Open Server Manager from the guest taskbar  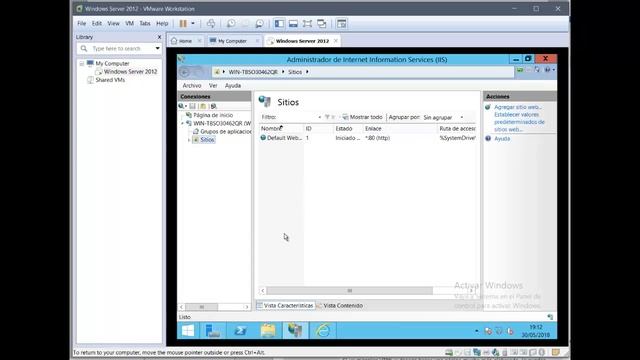[x=213, y=331]
